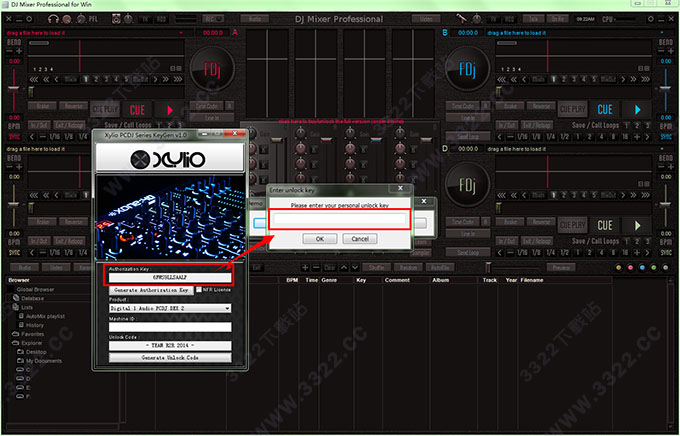Click Cancel in Enter unlock key dialog
This screenshot has width=680, height=436.
[x=360, y=239]
